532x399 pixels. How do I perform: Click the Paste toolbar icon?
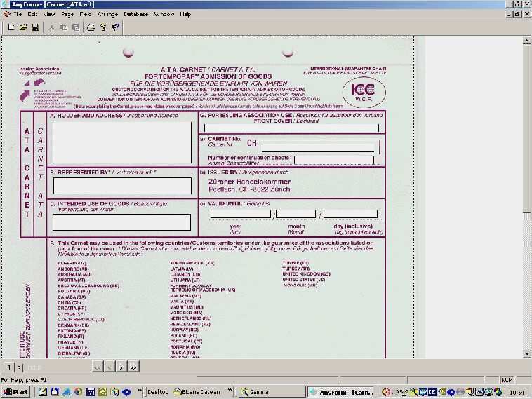click(x=75, y=27)
